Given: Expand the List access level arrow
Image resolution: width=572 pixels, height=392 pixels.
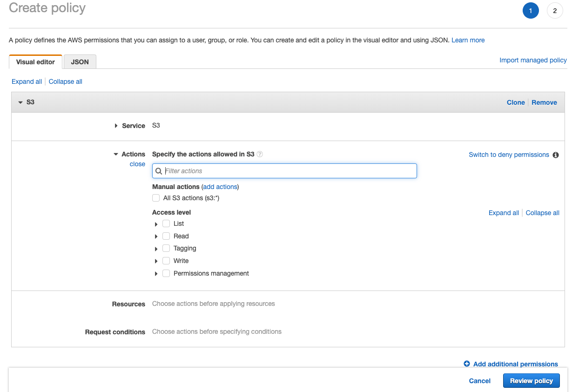Looking at the screenshot, I should click(x=156, y=224).
